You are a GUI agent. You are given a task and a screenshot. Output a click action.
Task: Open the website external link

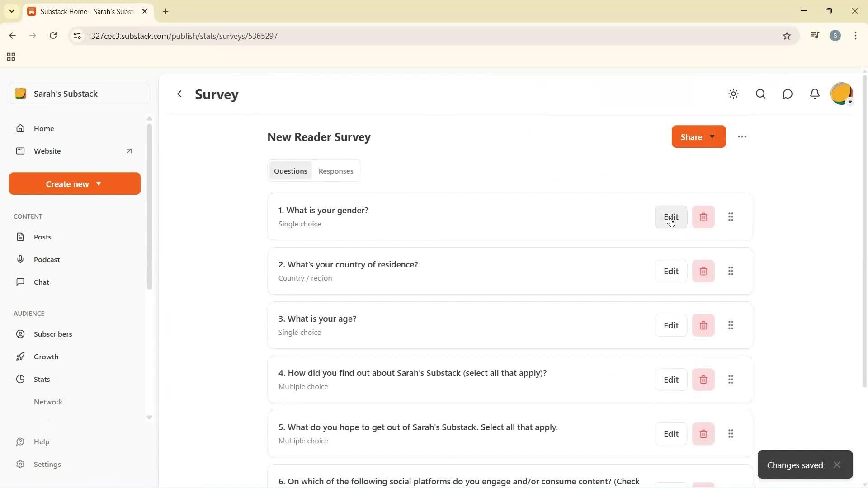pyautogui.click(x=129, y=151)
